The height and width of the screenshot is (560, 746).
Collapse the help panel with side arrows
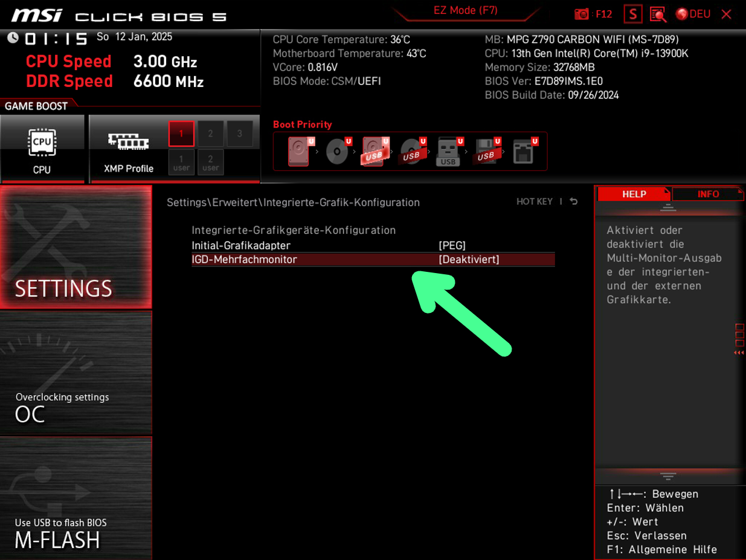coord(739,353)
